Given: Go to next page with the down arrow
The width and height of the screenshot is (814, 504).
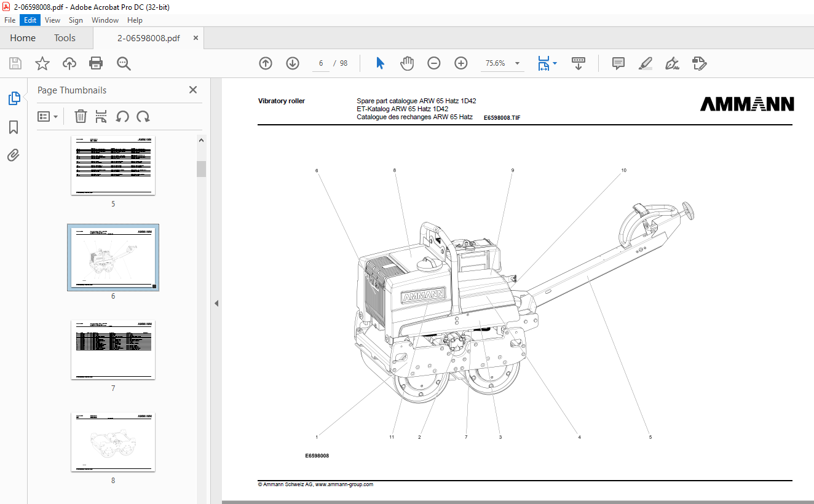Looking at the screenshot, I should (293, 63).
